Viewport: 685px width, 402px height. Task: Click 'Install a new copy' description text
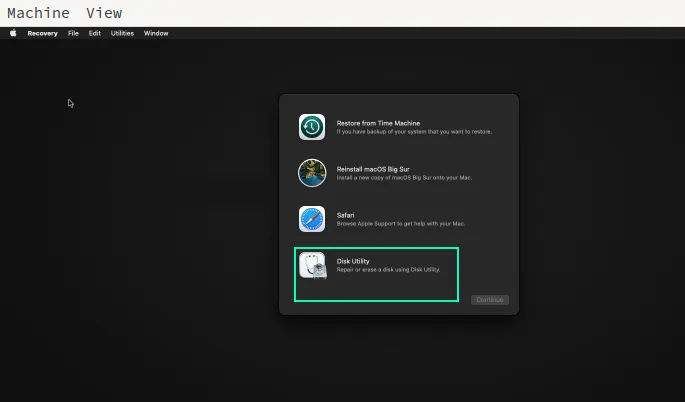404,178
